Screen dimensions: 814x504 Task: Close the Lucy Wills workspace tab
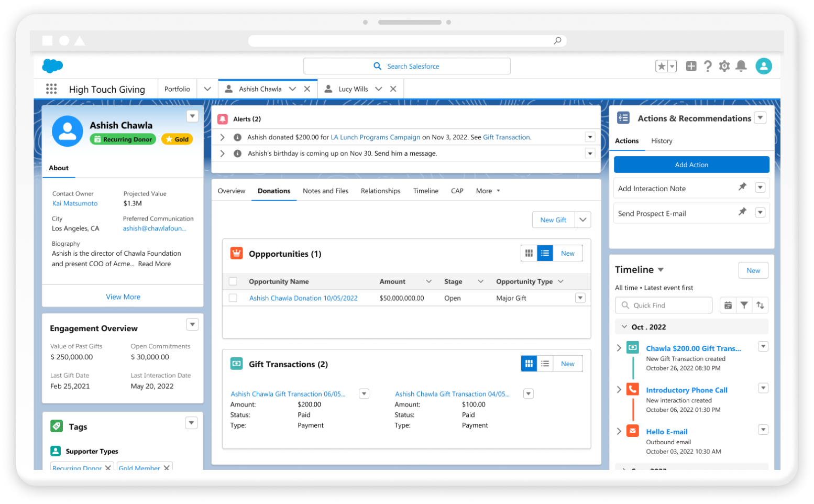click(393, 89)
